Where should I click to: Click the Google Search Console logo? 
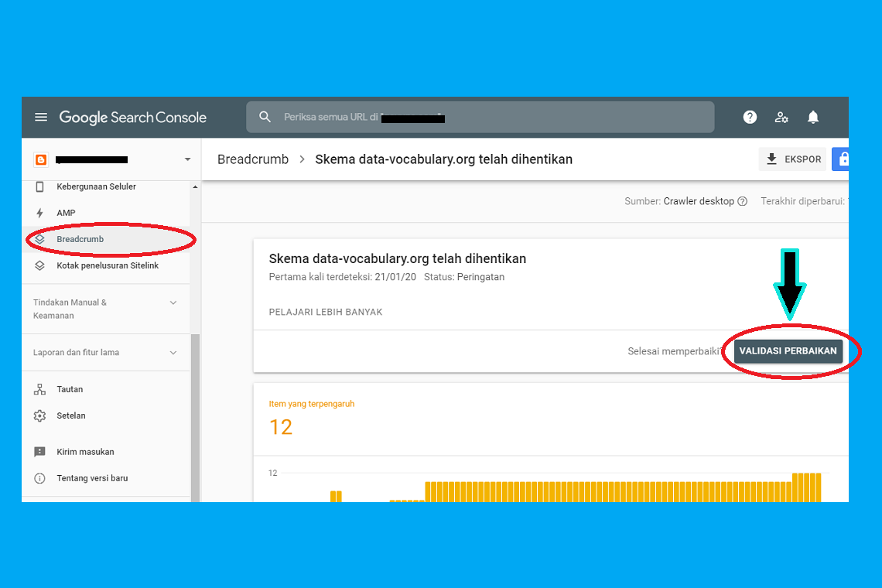tap(133, 118)
